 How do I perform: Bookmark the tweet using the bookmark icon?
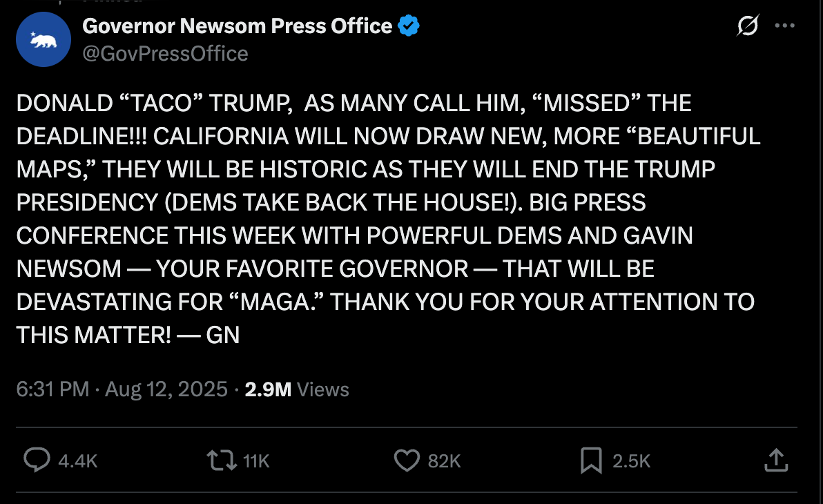592,461
